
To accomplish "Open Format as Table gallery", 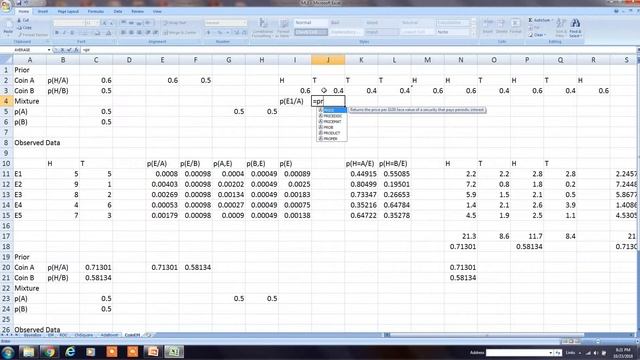I will [x=283, y=28].
